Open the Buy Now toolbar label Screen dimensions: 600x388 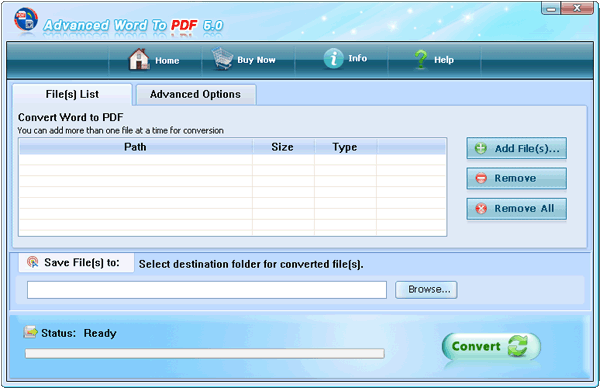coord(256,60)
